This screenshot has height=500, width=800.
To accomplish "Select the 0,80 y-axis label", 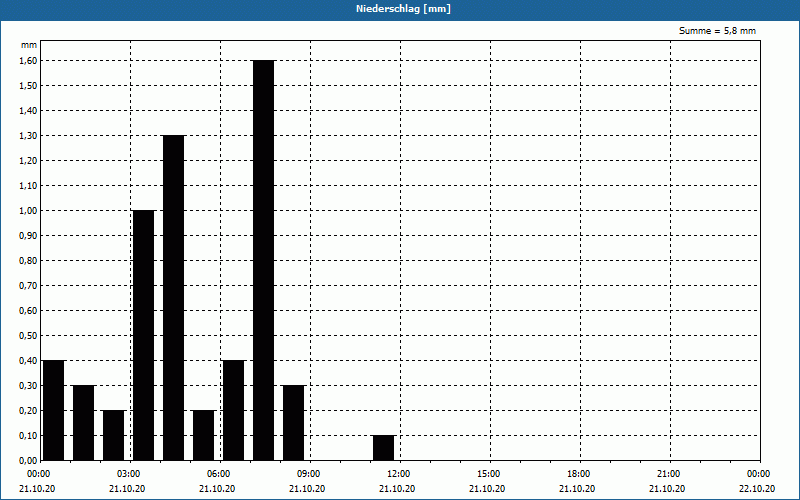I will coord(28,261).
